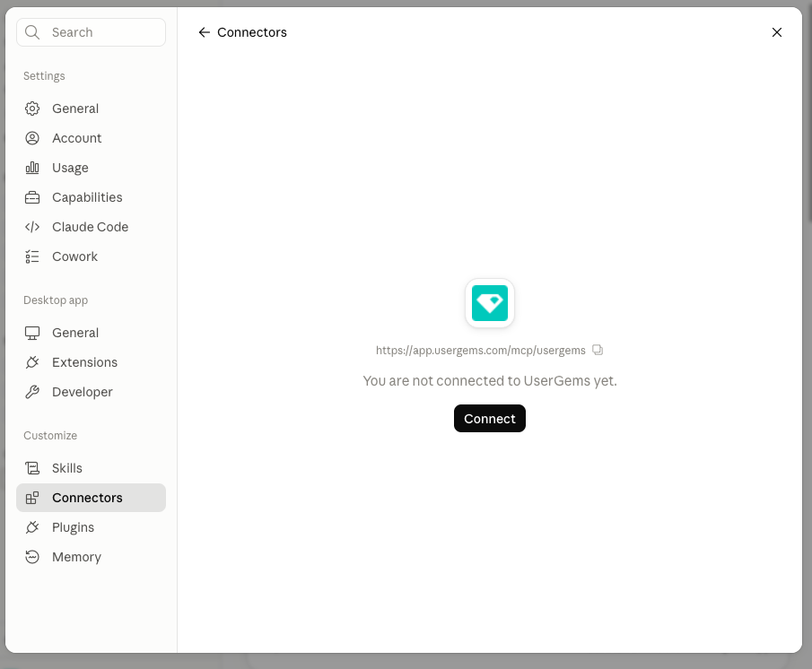812x669 pixels.
Task: Click the Extensions plug icon
Action: [32, 362]
